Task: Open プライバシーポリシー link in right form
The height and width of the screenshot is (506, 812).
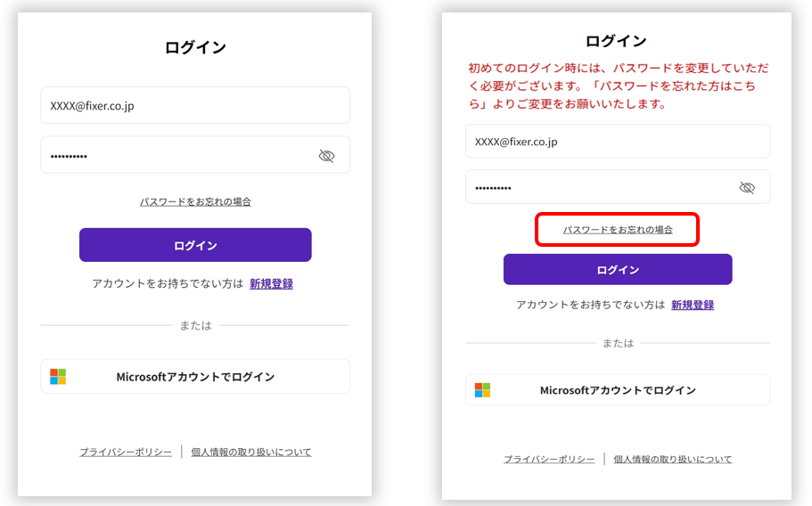Action: point(549,460)
